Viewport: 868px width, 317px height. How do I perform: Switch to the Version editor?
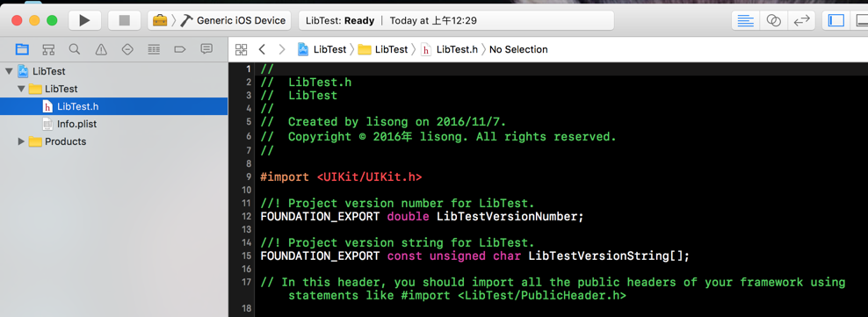click(x=801, y=20)
